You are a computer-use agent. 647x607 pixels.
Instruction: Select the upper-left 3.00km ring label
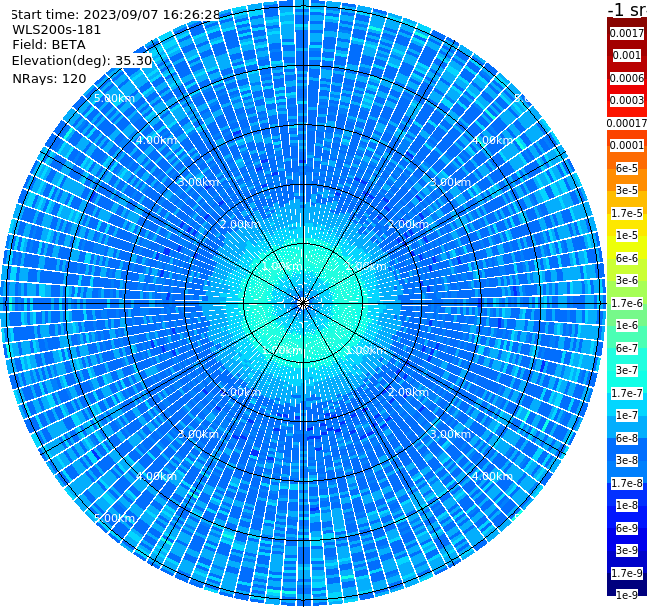198,182
